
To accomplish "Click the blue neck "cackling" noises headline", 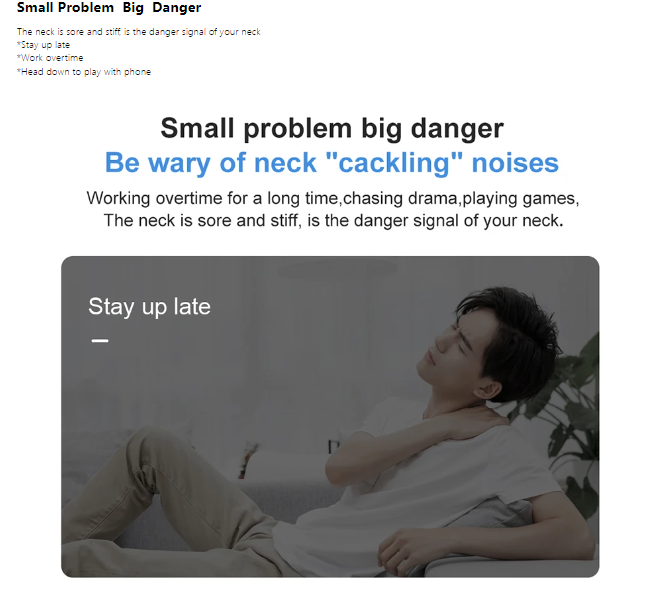I will pos(332,162).
